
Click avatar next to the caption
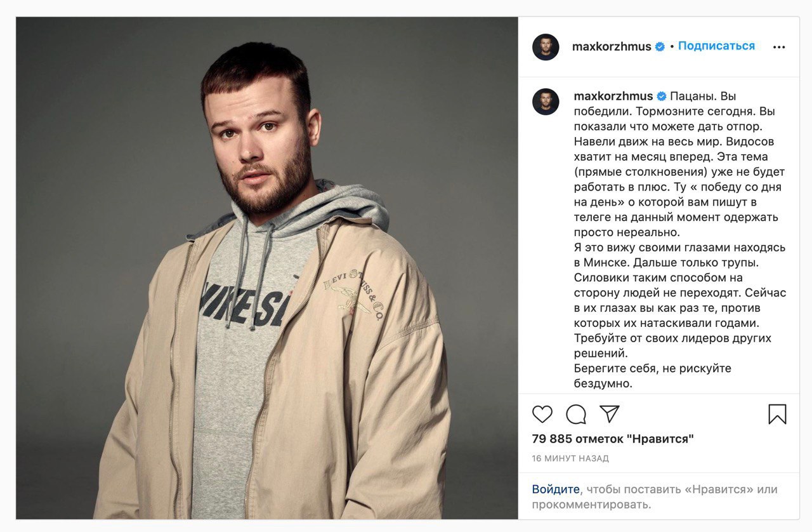[x=546, y=102]
